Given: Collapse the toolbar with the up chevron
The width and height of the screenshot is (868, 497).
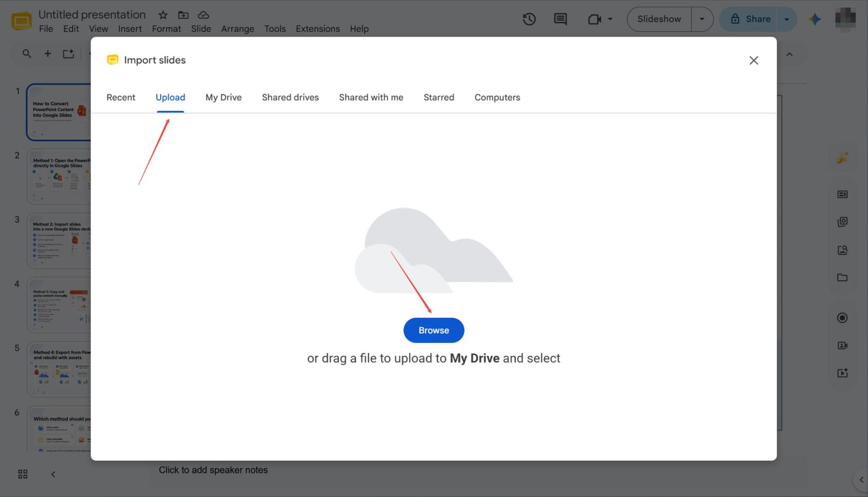Looking at the screenshot, I should (x=789, y=54).
